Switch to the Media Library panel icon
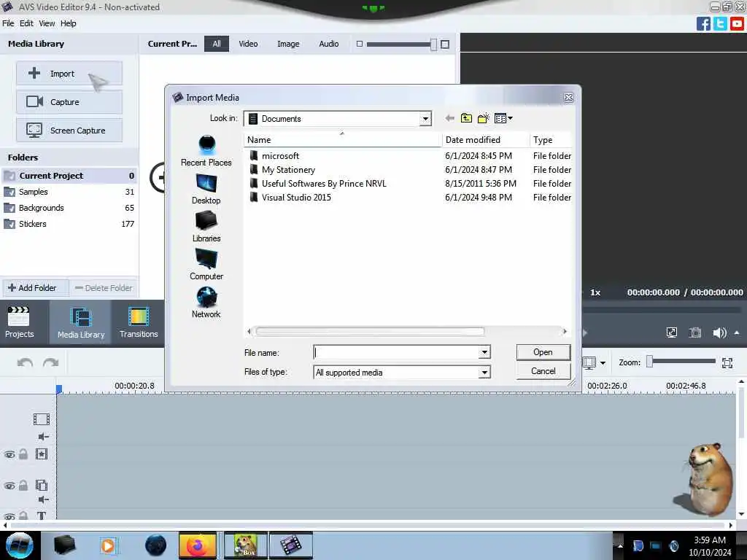The height and width of the screenshot is (560, 747). [80, 322]
